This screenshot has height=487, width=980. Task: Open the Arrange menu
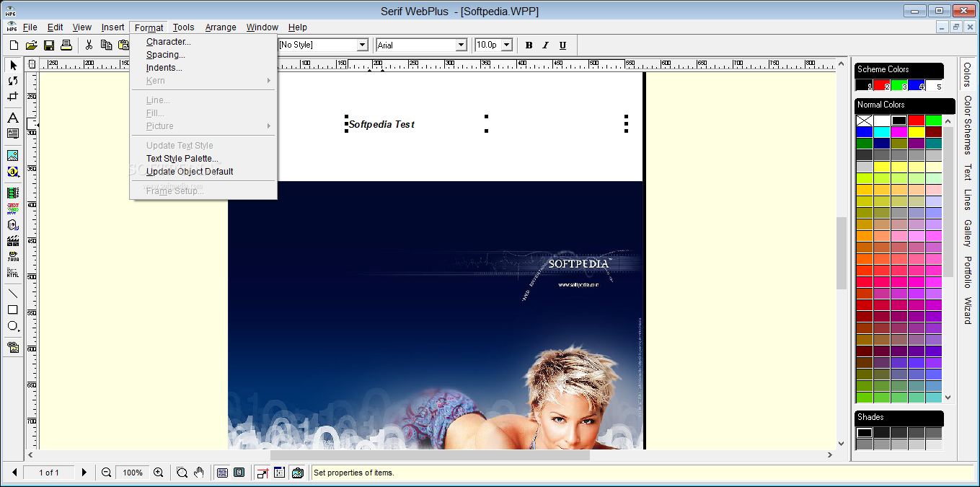pyautogui.click(x=221, y=27)
